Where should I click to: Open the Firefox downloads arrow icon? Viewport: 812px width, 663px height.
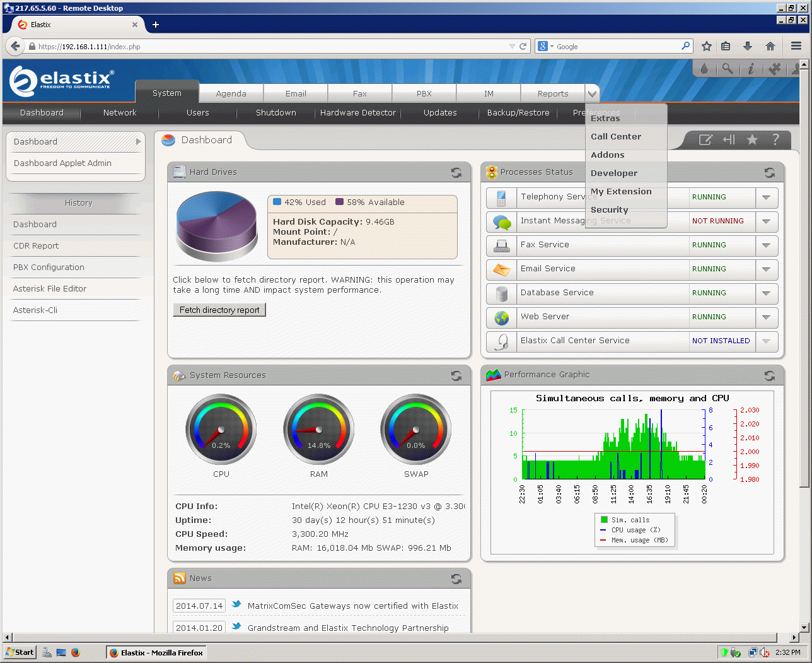pos(748,46)
